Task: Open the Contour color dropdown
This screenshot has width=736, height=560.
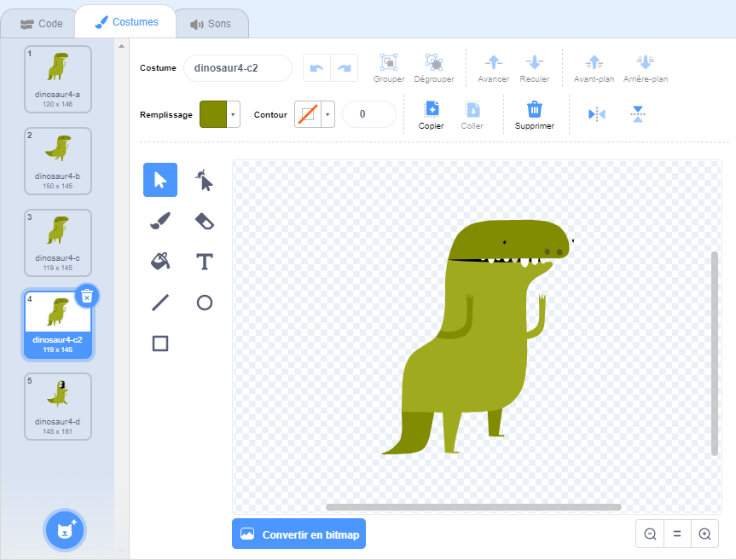Action: point(327,114)
